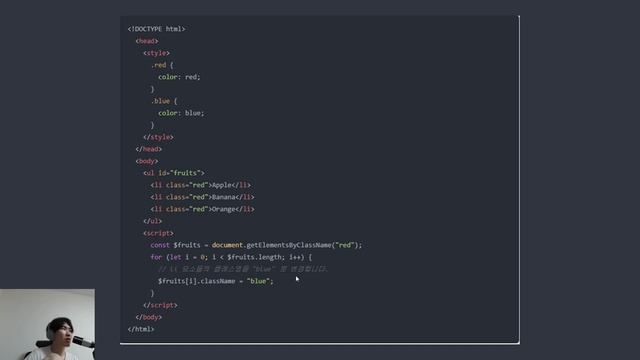The width and height of the screenshot is (640, 360).
Task: Click the ul id="fruits" line
Action: 173,173
